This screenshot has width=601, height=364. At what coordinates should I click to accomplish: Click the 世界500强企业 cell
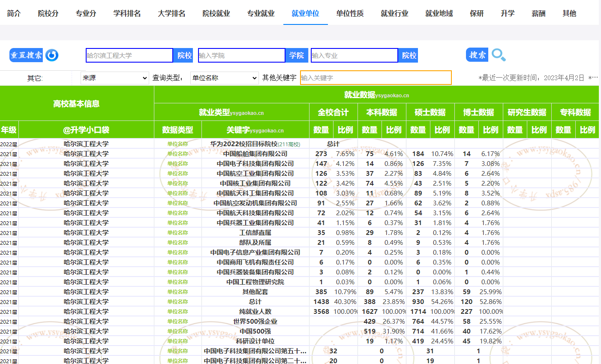click(x=255, y=321)
